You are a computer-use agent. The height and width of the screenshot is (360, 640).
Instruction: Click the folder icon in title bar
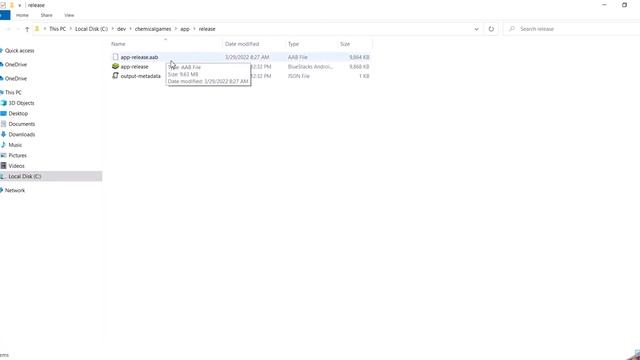(x=11, y=5)
